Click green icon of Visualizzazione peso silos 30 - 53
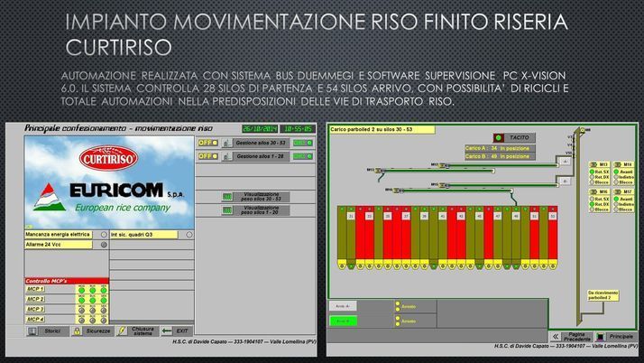The width and height of the screenshot is (644, 363). pos(227,197)
